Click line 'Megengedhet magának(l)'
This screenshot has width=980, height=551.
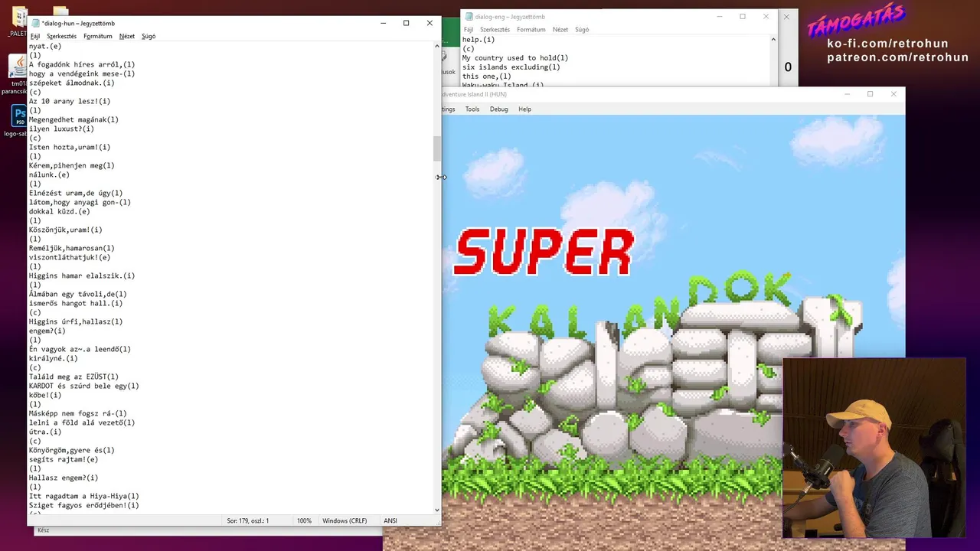[x=73, y=120]
